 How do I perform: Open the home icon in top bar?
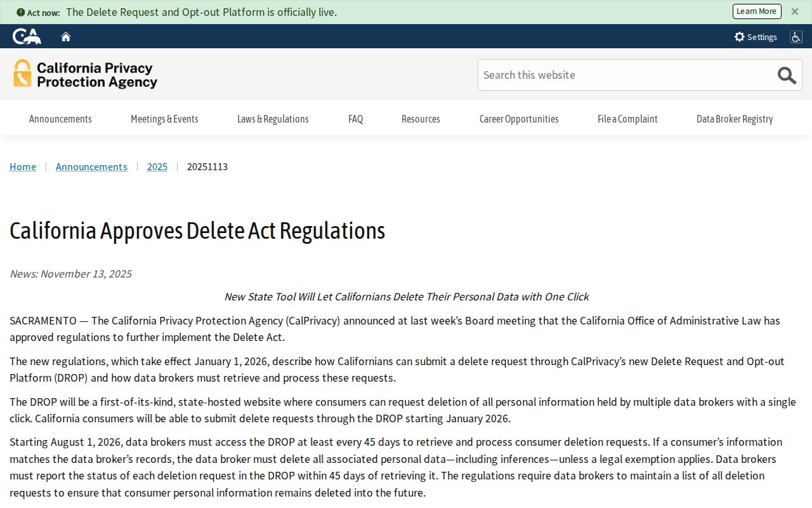[x=66, y=37]
